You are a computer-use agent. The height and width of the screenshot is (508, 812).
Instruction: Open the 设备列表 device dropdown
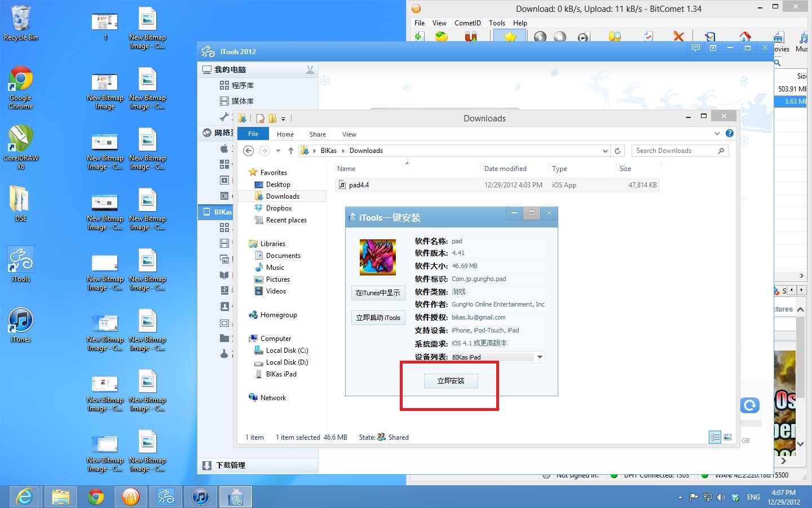tap(540, 357)
